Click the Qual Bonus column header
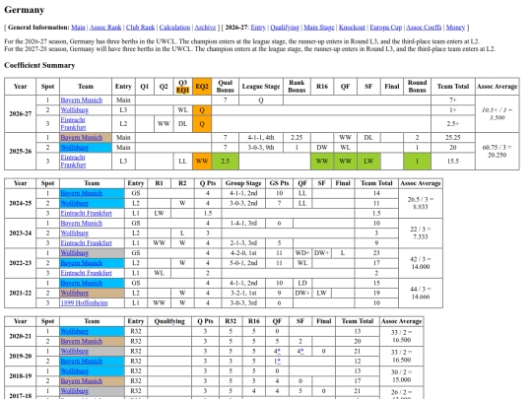 [x=225, y=86]
